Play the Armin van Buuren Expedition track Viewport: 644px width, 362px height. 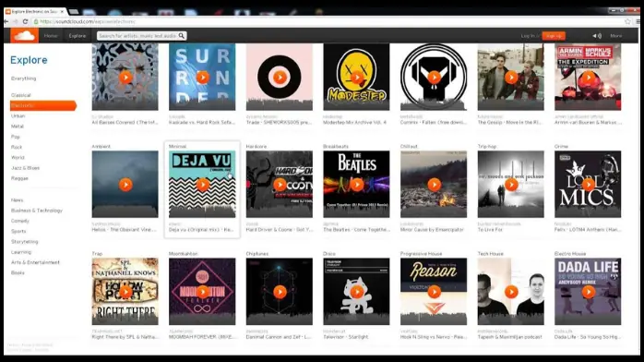point(588,78)
